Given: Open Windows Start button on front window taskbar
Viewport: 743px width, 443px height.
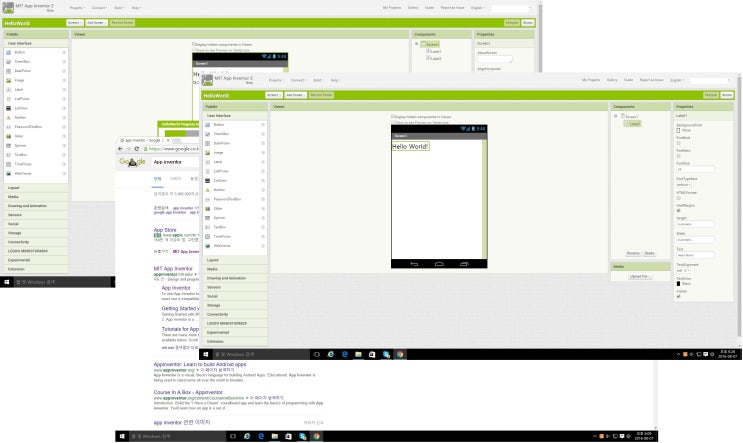Looking at the screenshot, I should coord(206,354).
